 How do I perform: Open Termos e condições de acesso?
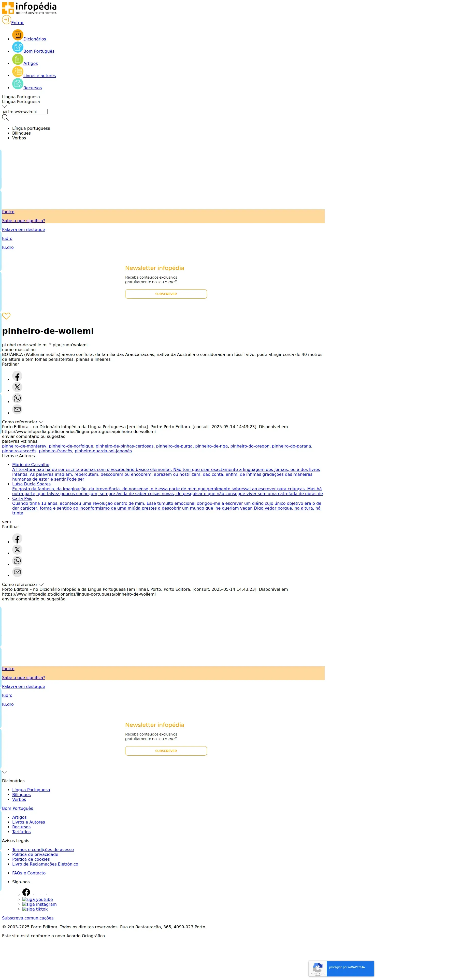[x=43, y=849]
